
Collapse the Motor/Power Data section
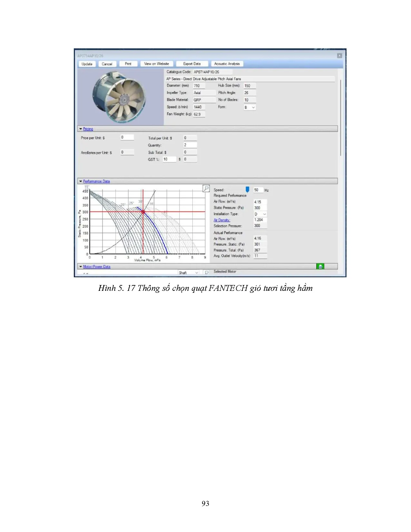pos(81,267)
